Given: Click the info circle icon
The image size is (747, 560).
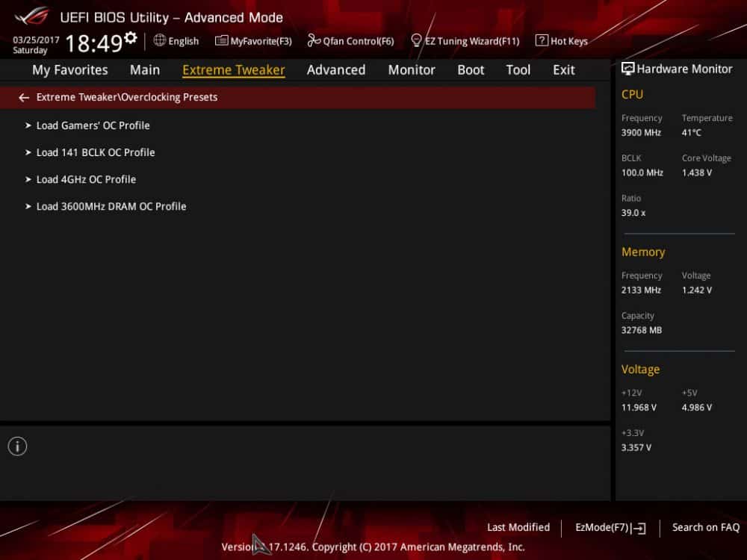Looking at the screenshot, I should pyautogui.click(x=18, y=447).
